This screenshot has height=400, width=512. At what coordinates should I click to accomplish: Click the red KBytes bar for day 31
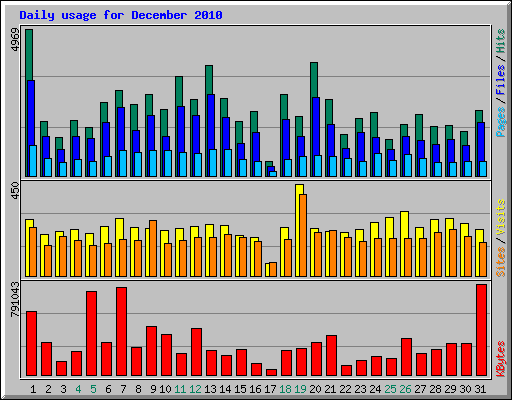click(481, 330)
